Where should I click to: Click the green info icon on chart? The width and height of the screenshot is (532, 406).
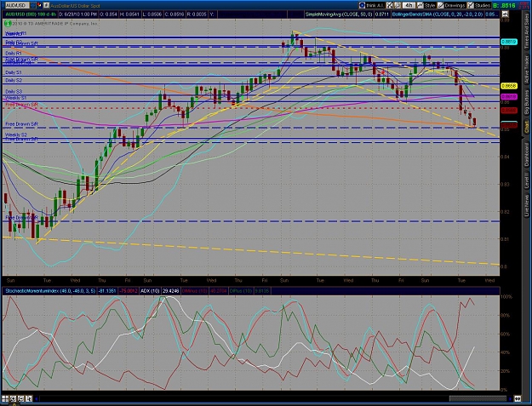8,23
